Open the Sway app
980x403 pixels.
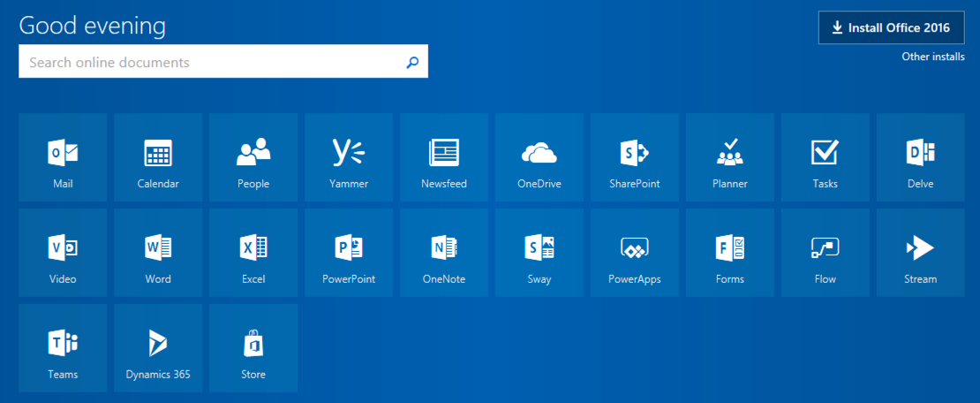click(539, 253)
